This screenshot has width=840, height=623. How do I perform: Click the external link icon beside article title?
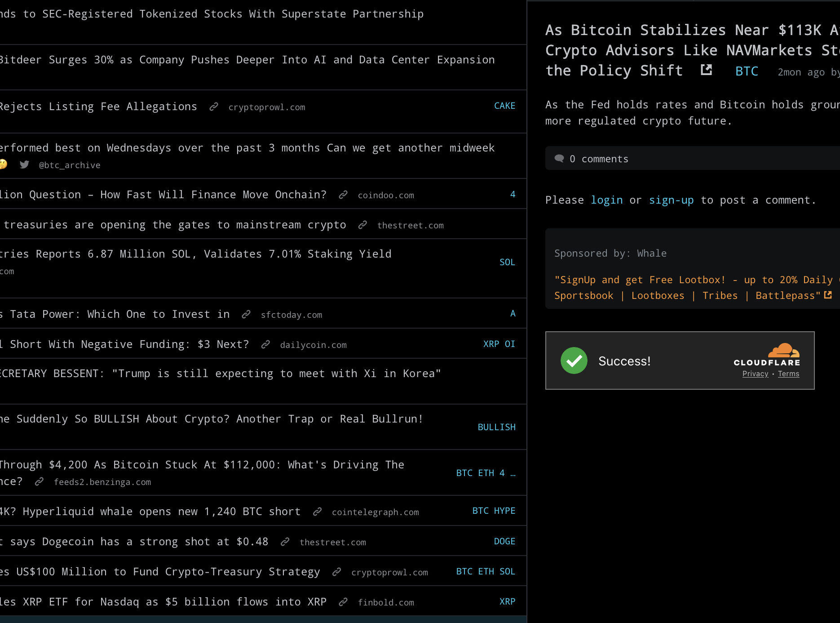[706, 70]
